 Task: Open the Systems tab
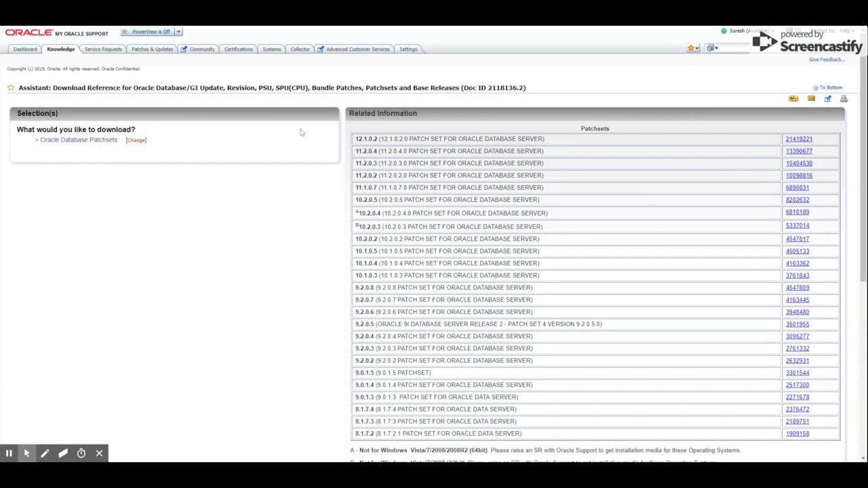271,49
